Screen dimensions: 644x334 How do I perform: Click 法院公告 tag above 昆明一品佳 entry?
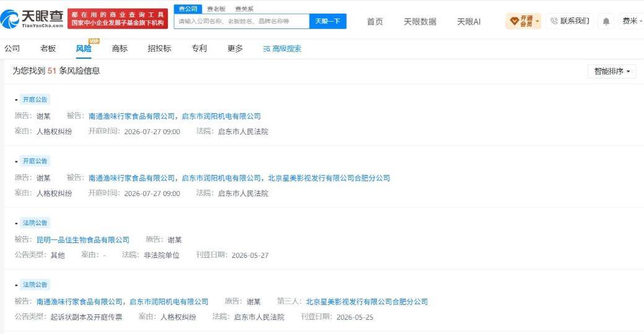pos(35,223)
